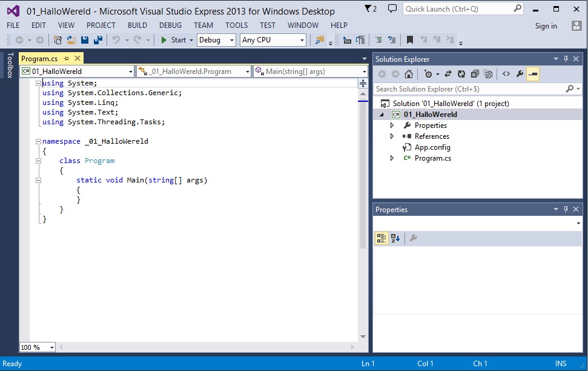Collapse All in Solution Explorer
The height and width of the screenshot is (371, 588).
coord(475,74)
